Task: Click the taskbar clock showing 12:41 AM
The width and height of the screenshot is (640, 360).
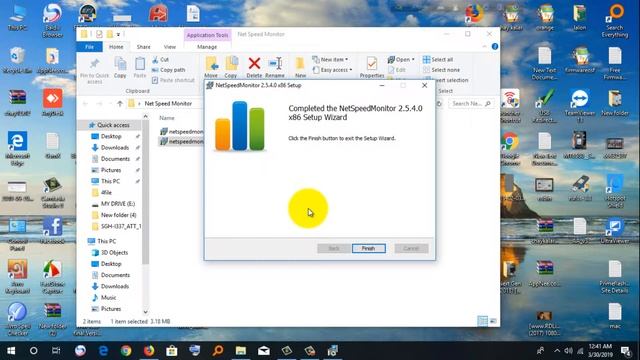Action: [x=600, y=351]
